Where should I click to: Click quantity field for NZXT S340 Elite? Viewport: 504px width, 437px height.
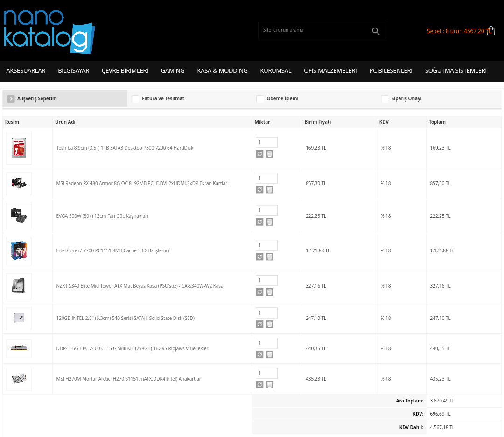click(x=266, y=280)
